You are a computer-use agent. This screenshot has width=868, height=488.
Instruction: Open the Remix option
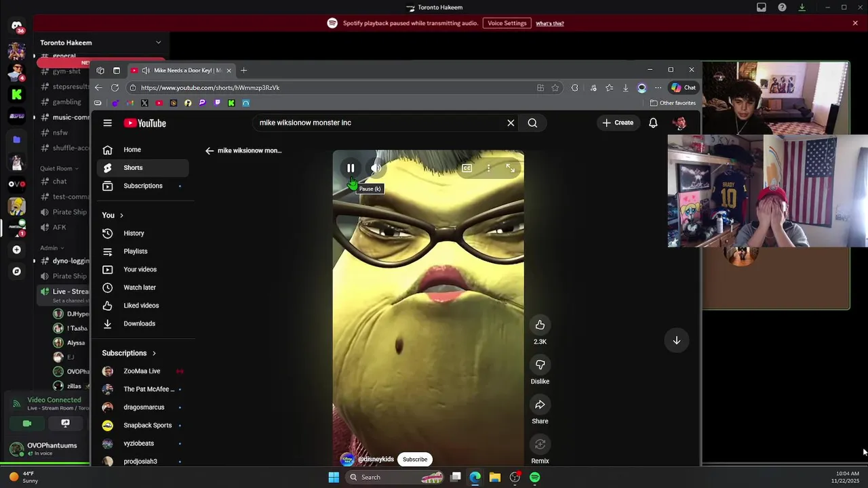coord(540,445)
